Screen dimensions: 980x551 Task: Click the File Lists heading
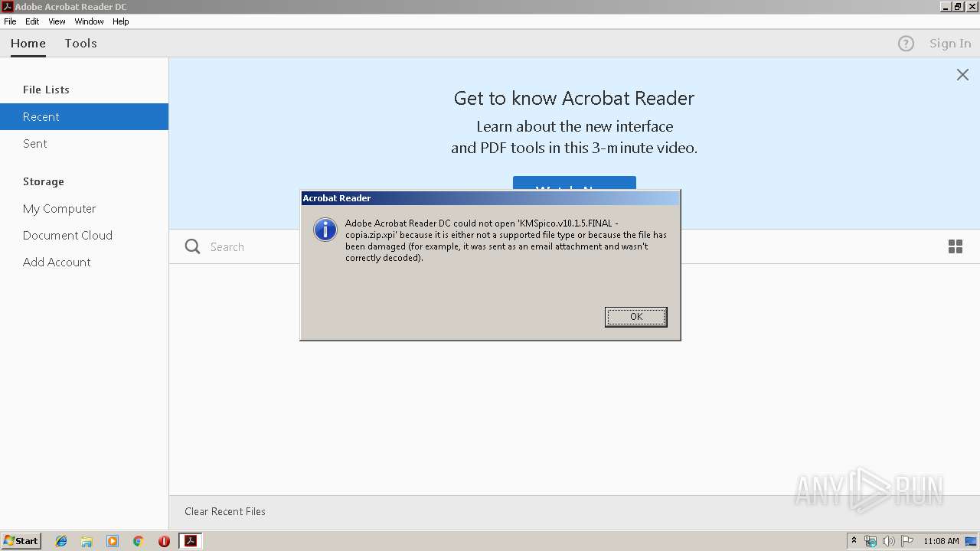(46, 90)
